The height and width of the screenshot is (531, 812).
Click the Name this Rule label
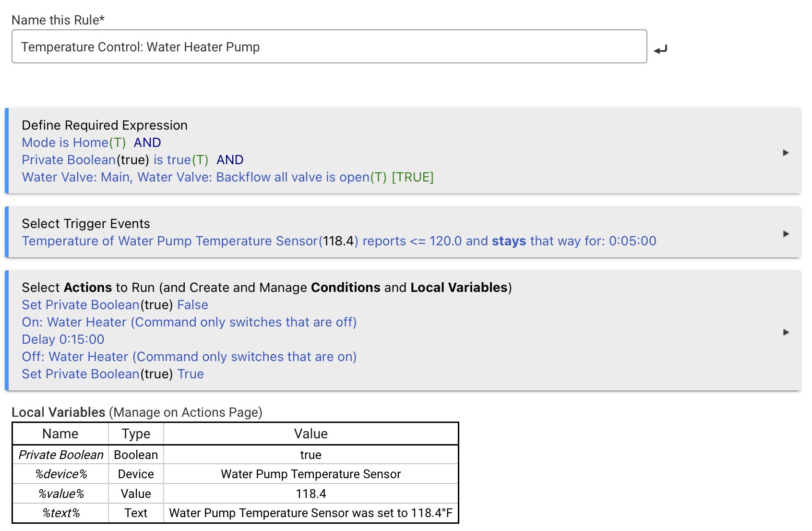click(x=58, y=20)
